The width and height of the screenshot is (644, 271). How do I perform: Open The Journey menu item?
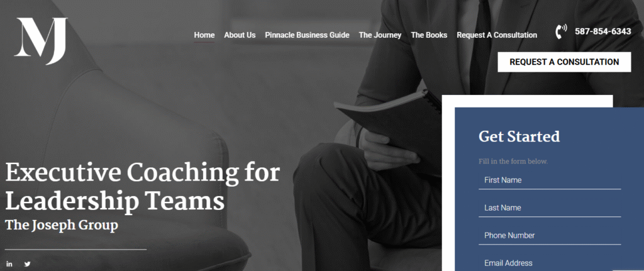(x=380, y=35)
